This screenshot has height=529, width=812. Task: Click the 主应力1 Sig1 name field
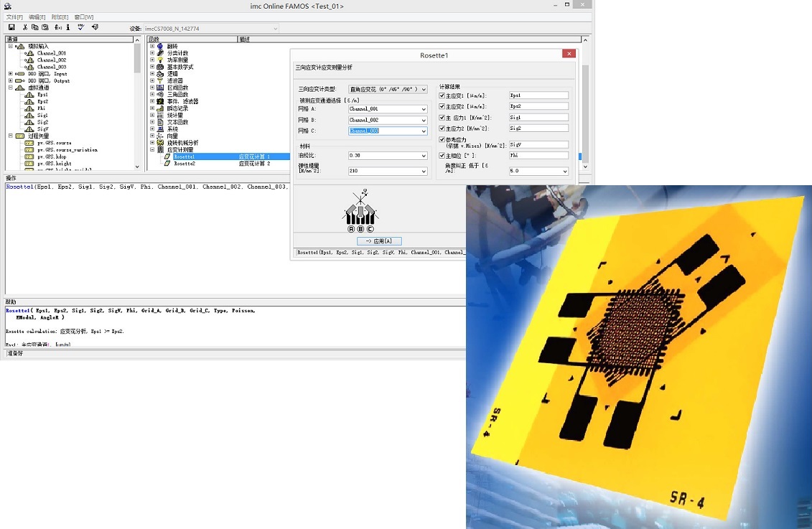click(x=538, y=118)
